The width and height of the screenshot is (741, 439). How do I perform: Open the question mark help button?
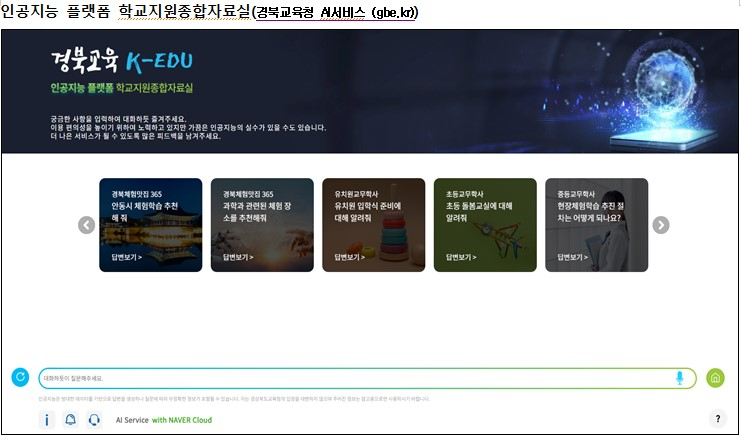pyautogui.click(x=716, y=419)
